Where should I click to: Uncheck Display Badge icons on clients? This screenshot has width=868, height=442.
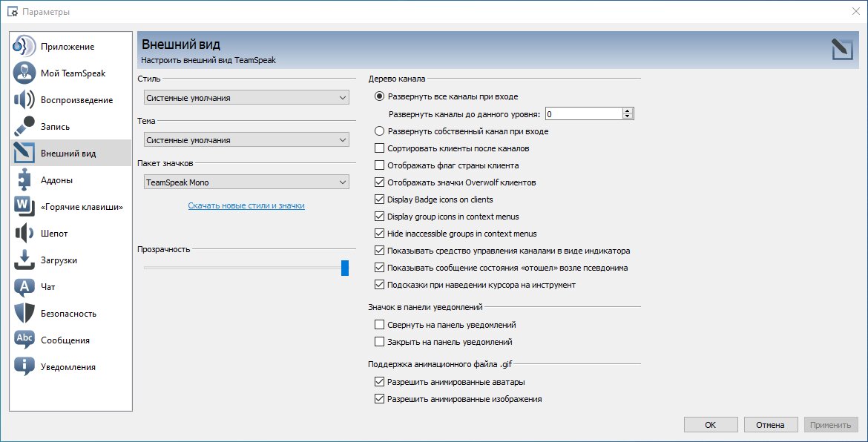pos(379,199)
